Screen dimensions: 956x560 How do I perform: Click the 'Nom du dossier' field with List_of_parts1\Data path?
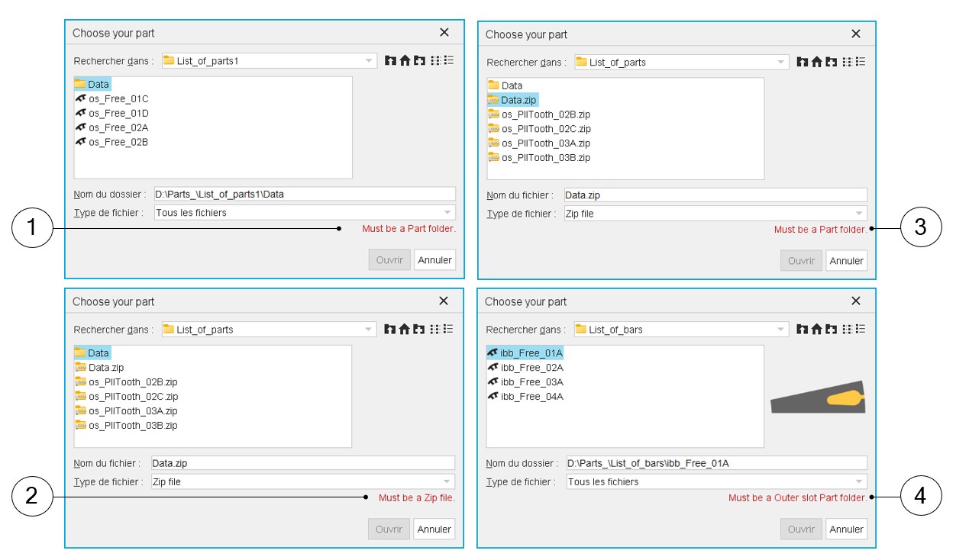pos(305,194)
